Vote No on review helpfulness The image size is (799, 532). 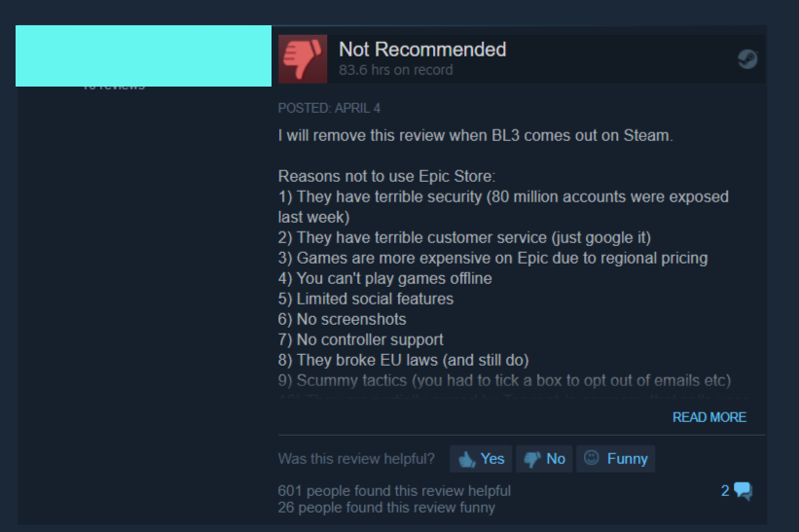(544, 459)
